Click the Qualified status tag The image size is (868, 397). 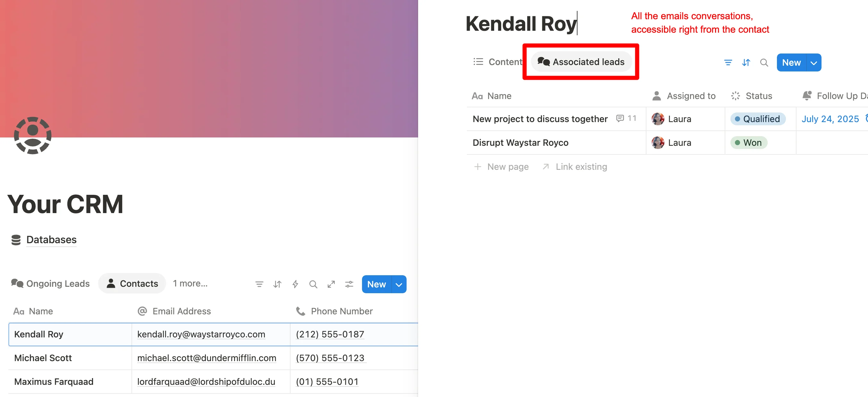(757, 119)
